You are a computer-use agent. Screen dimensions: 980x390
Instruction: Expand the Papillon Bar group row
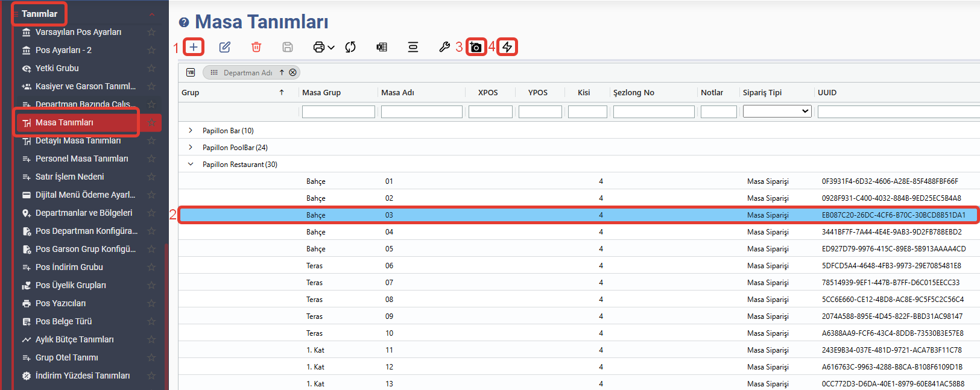tap(191, 131)
